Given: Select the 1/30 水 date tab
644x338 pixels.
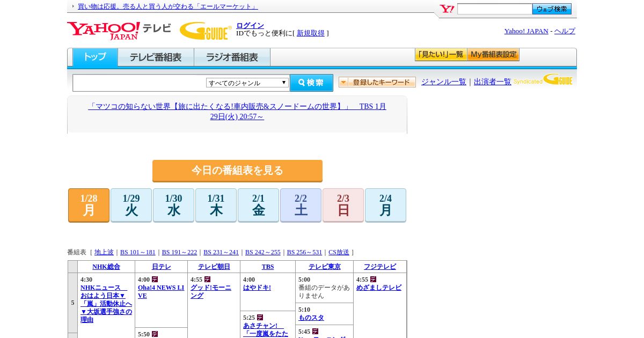Looking at the screenshot, I should tap(173, 205).
